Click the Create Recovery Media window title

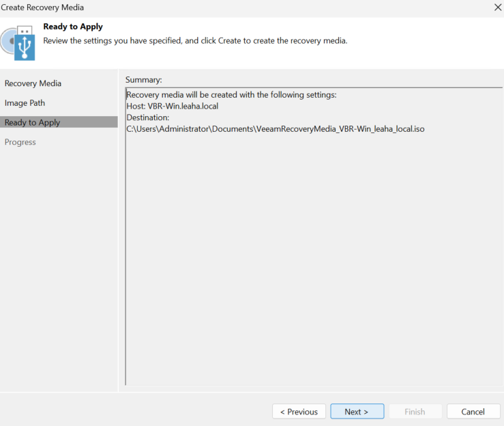(42, 8)
